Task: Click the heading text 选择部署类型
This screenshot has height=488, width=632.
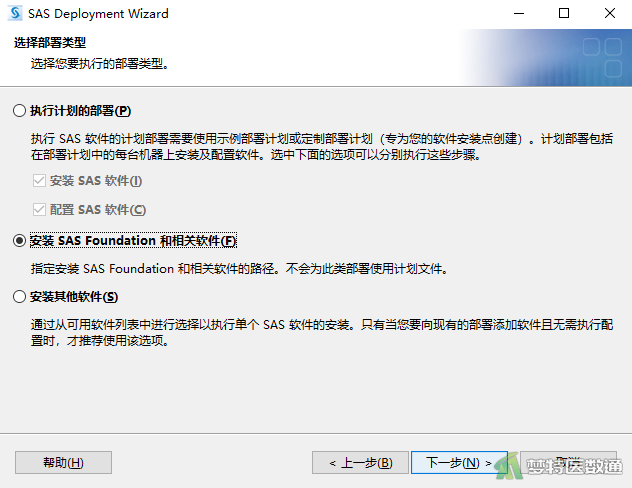Action: (50, 42)
